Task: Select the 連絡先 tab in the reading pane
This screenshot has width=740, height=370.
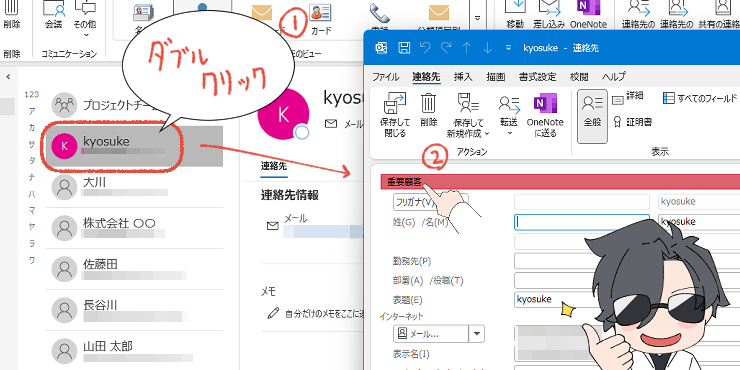Action: click(x=274, y=167)
